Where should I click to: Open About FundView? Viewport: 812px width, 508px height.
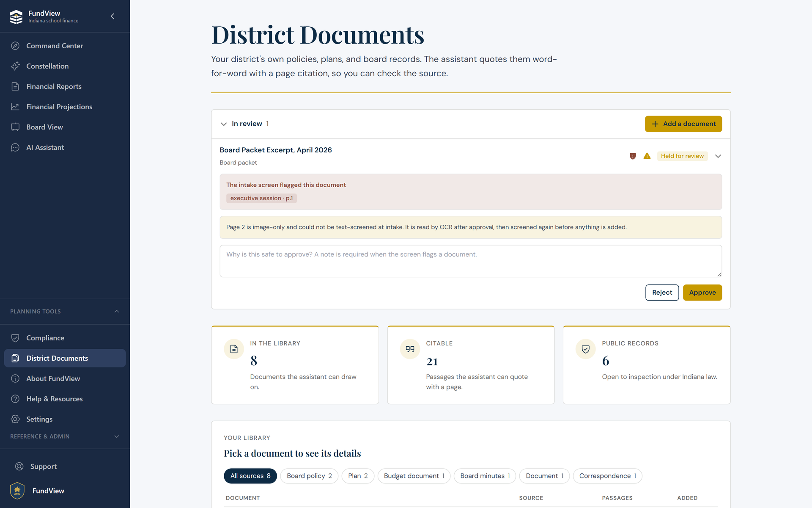[x=65, y=378]
